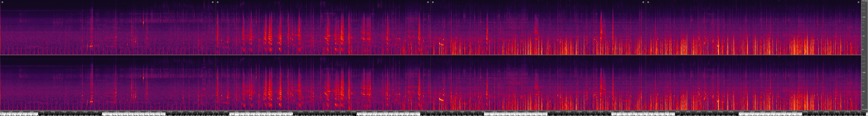This screenshot has width=868, height=116.
Task: Click the fade-out handle of the second clip
Action: click(428, 2)
